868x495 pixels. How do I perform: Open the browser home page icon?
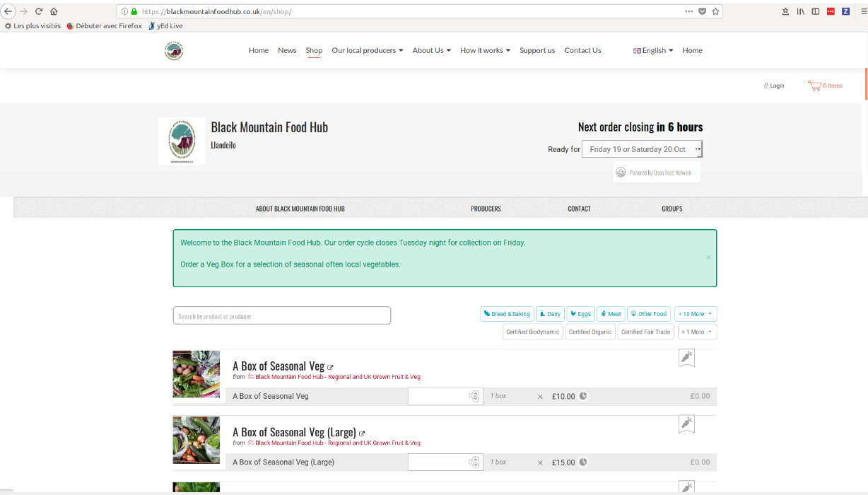click(x=54, y=11)
